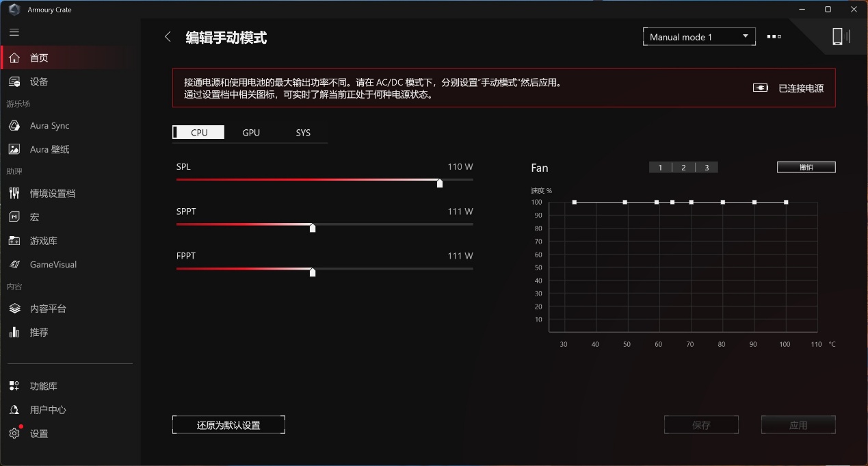Click the 保存 save button
This screenshot has width=868, height=466.
tap(701, 425)
